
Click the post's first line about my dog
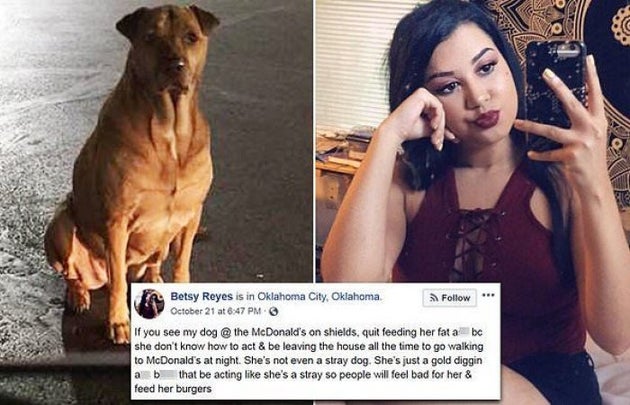308,332
